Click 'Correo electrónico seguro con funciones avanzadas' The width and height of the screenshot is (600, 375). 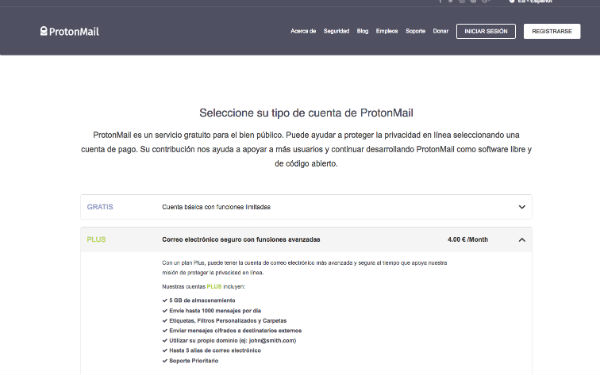tap(241, 240)
